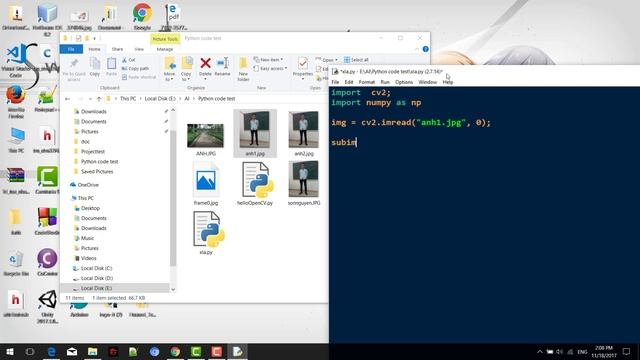Switch to Manage tab under Picture Tools

(x=165, y=49)
